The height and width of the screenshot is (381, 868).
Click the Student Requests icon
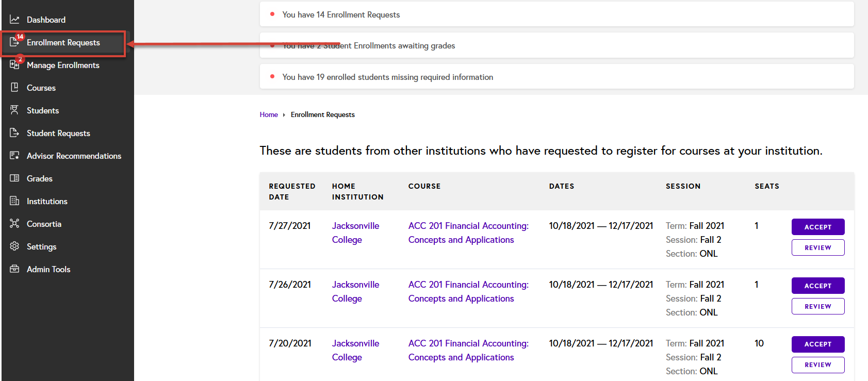point(14,133)
